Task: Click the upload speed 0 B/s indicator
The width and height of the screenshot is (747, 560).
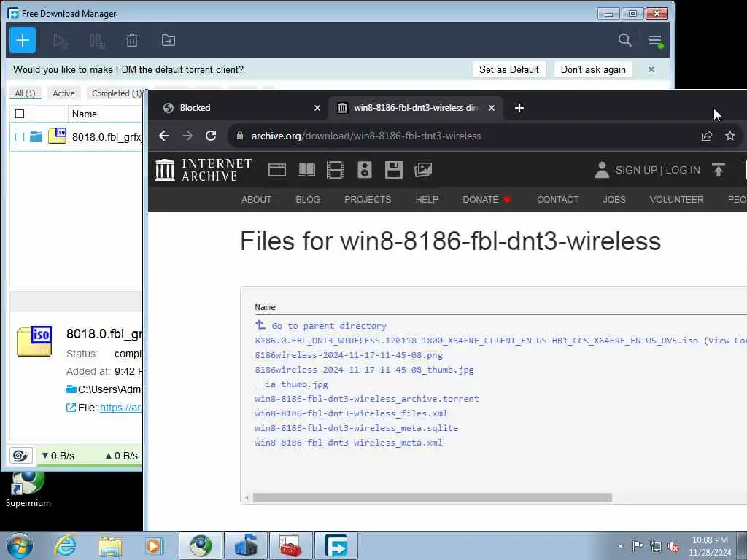Action: [122, 456]
